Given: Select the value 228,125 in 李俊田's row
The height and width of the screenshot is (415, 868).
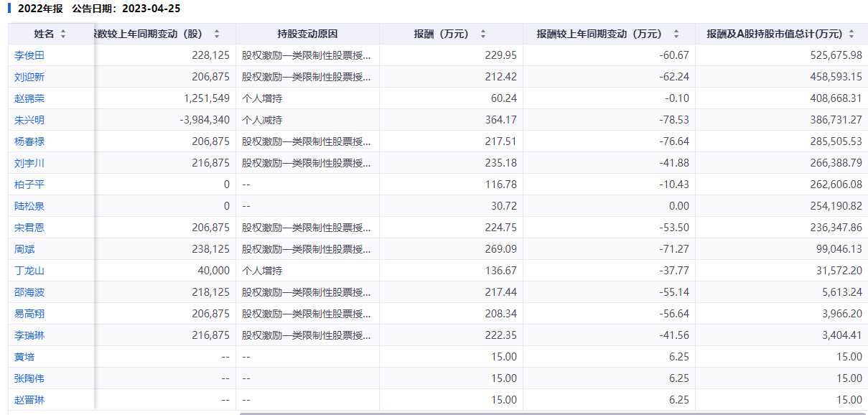Looking at the screenshot, I should tap(211, 55).
